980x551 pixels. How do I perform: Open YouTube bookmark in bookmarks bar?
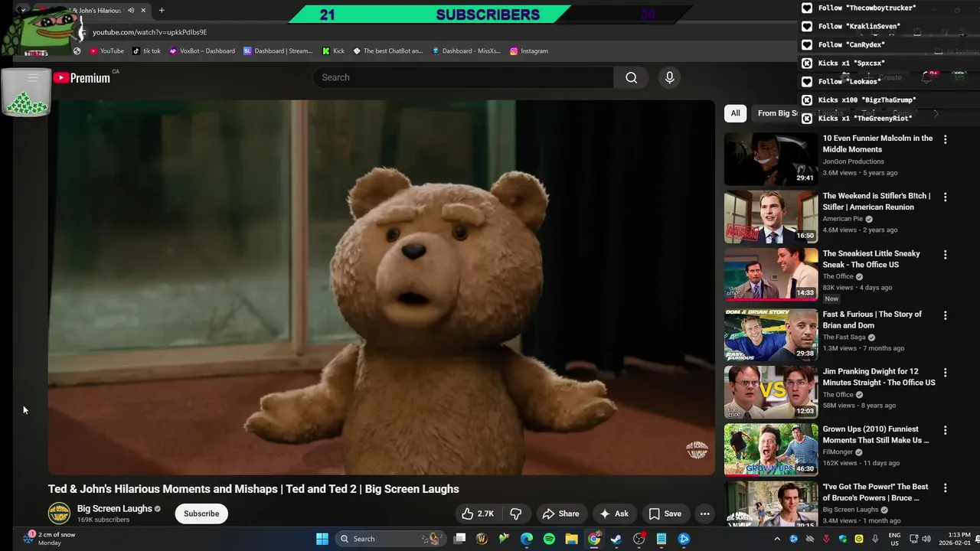(106, 51)
